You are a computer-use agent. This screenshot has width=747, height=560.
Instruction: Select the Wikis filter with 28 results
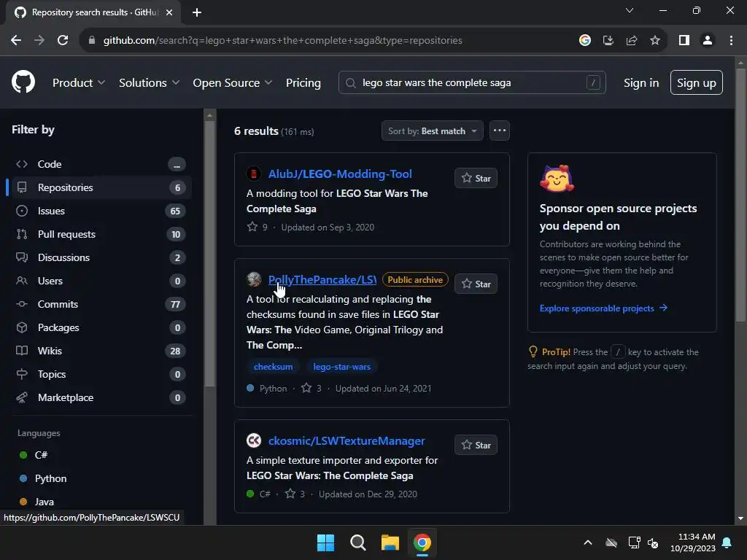point(99,351)
